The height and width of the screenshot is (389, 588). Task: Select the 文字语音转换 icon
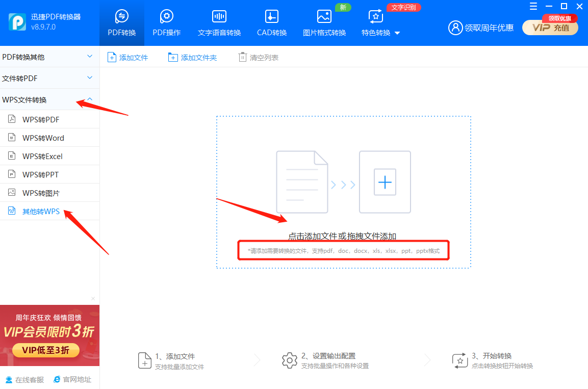coord(219,17)
